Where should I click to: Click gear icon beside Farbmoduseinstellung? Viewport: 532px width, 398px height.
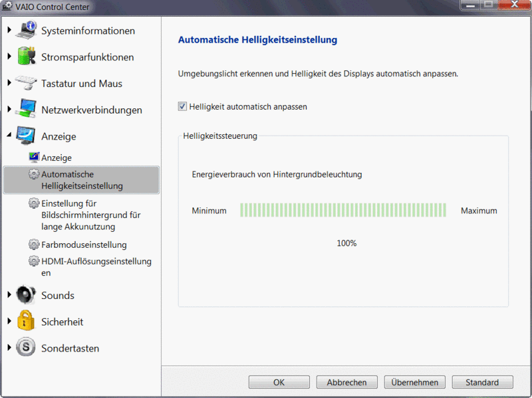click(34, 244)
